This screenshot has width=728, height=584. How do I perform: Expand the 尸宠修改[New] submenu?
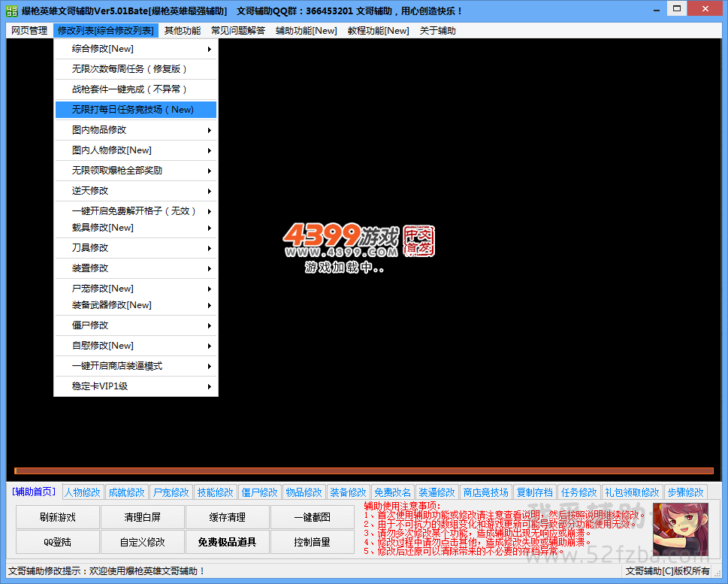136,289
